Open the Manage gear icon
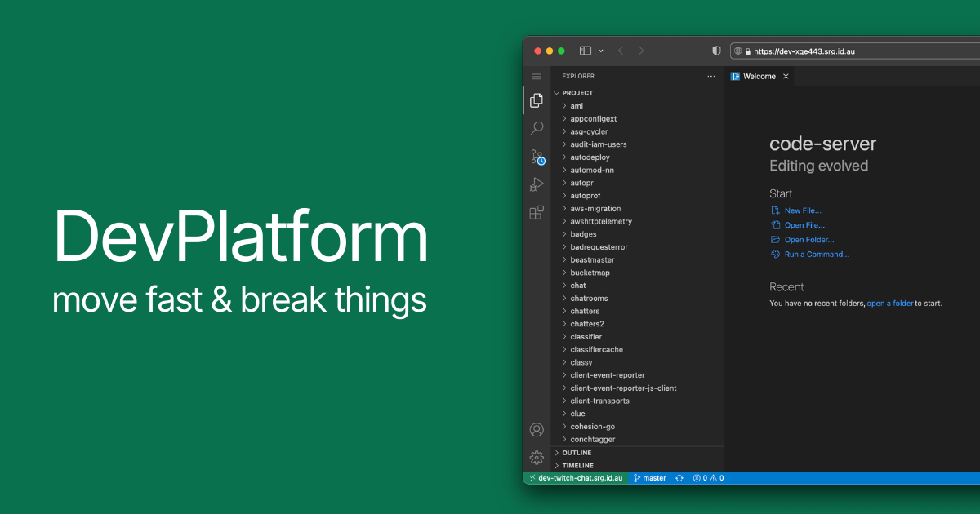The width and height of the screenshot is (980, 514). (x=537, y=458)
